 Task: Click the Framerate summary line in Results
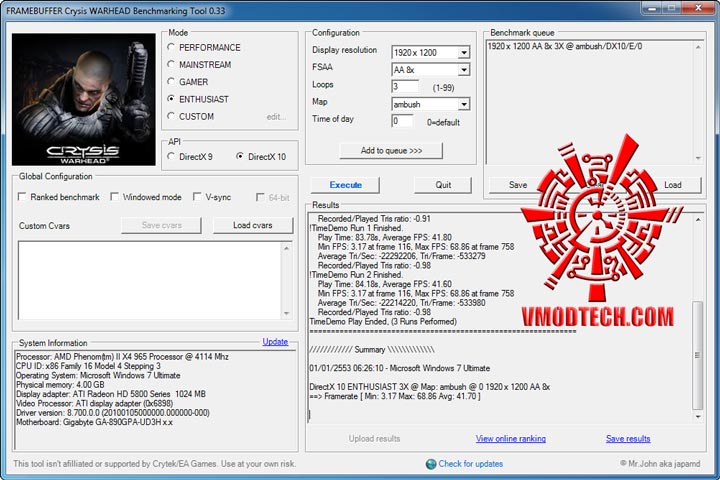(395, 396)
